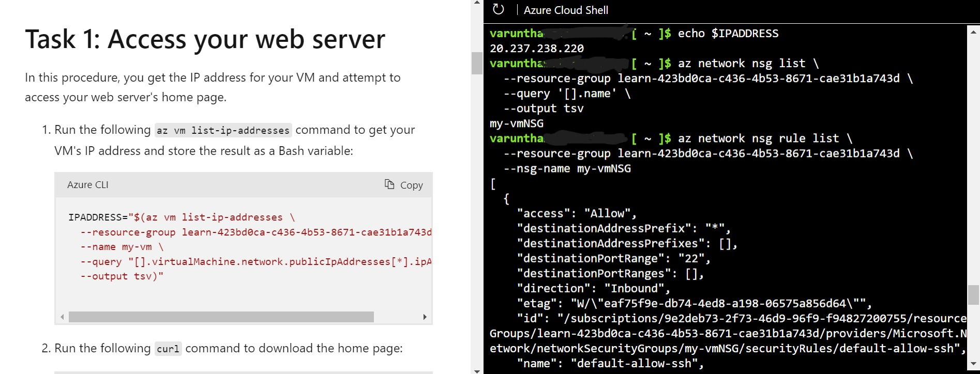
Task: Click the az network nsg rule list command
Action: [765, 138]
